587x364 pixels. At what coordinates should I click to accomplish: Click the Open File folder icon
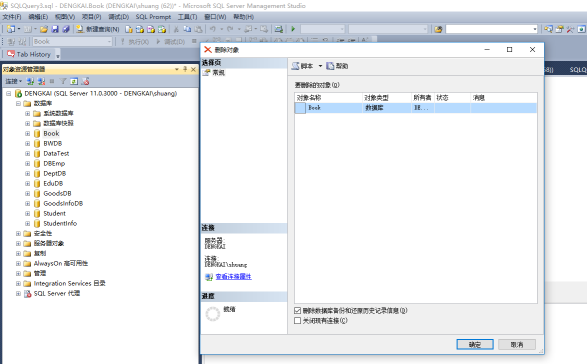44,29
